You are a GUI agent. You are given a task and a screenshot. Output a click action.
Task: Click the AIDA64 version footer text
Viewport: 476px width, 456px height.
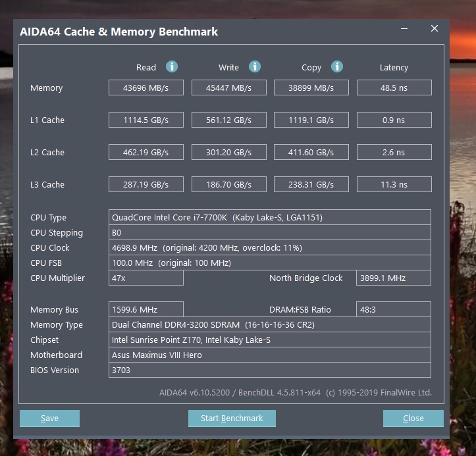pos(296,393)
